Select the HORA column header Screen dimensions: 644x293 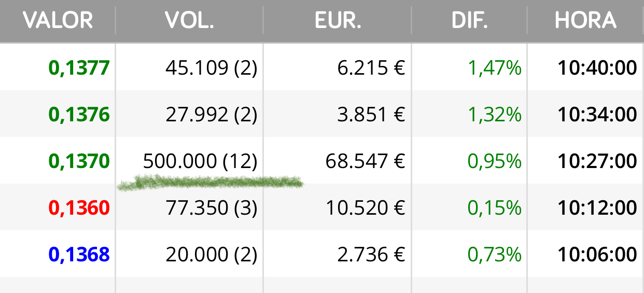pyautogui.click(x=585, y=21)
